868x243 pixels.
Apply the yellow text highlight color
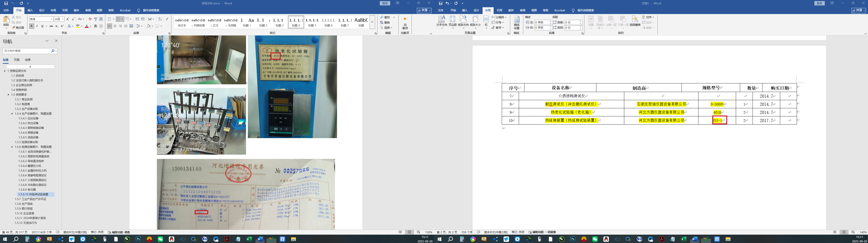[78, 26]
